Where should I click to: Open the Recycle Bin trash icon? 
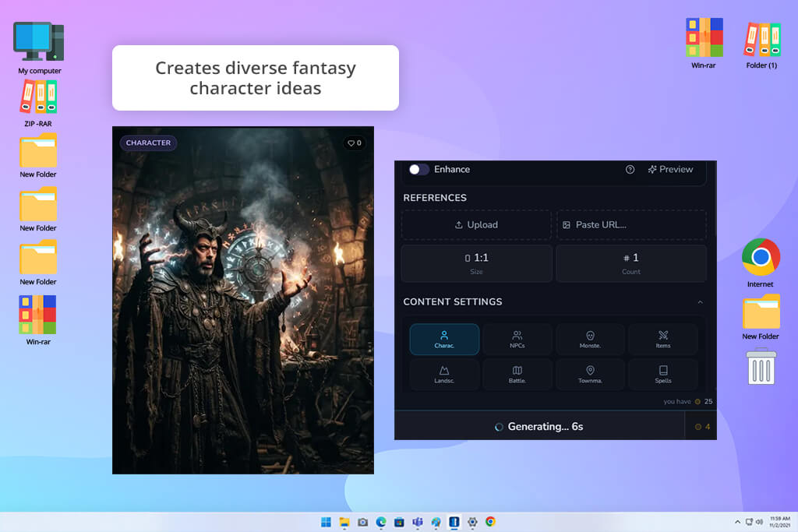coord(761,366)
